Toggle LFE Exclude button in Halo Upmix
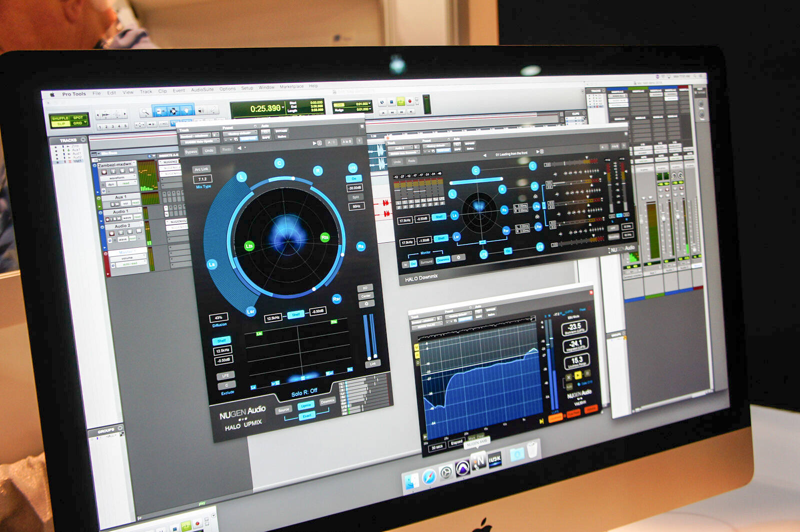 pos(225,376)
